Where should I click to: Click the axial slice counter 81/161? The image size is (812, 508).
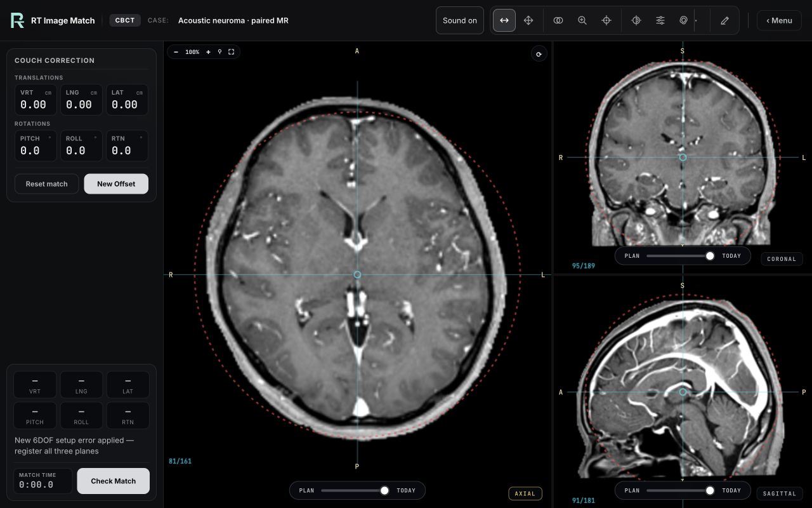point(180,461)
